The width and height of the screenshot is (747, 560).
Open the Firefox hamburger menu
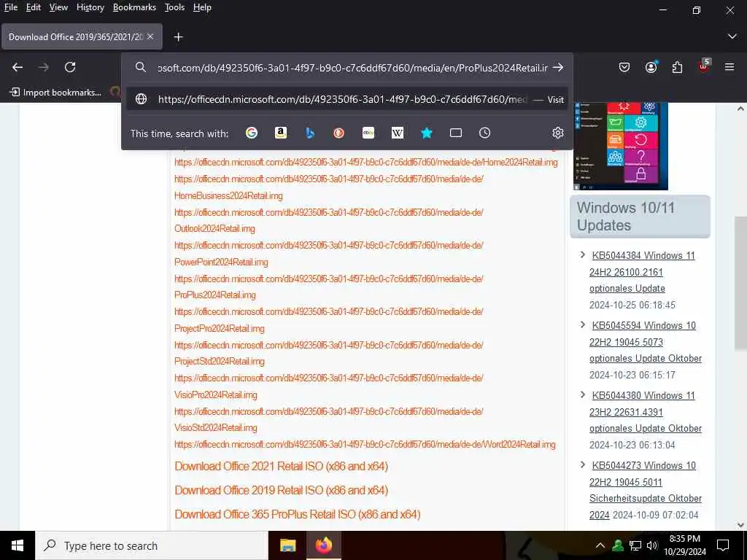click(x=729, y=67)
